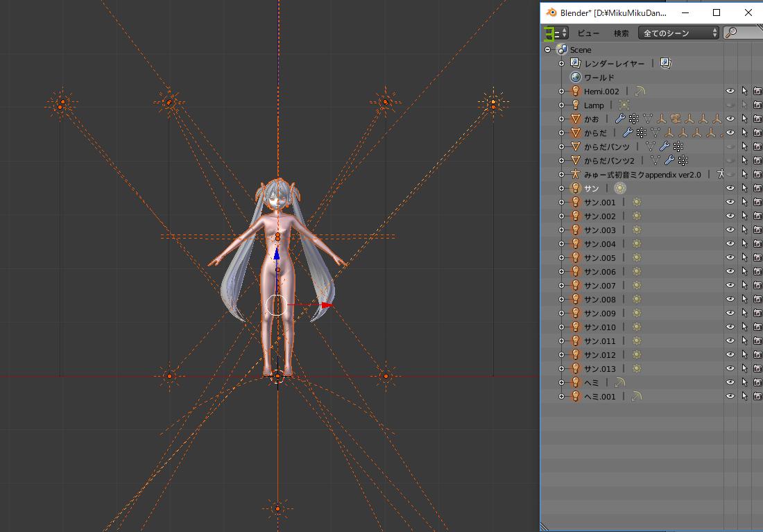
Task: Click the blue Z-axis manipulator arrow
Action: [276, 253]
